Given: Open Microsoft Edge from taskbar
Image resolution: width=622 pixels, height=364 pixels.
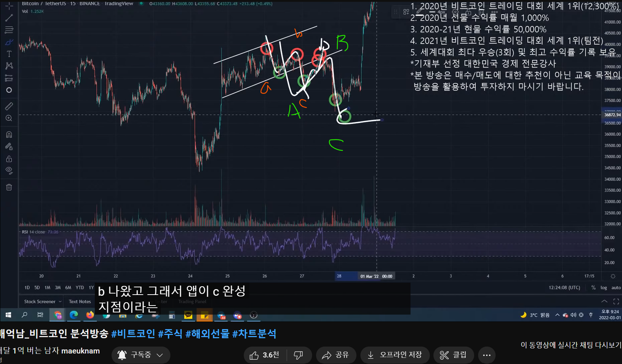Looking at the screenshot, I should [74, 315].
